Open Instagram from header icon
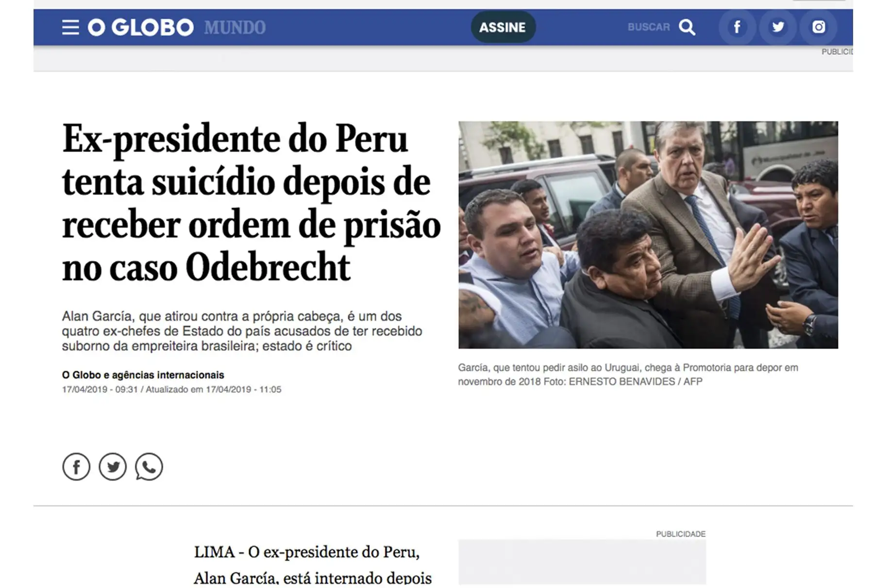This screenshot has height=588, width=874. click(819, 27)
